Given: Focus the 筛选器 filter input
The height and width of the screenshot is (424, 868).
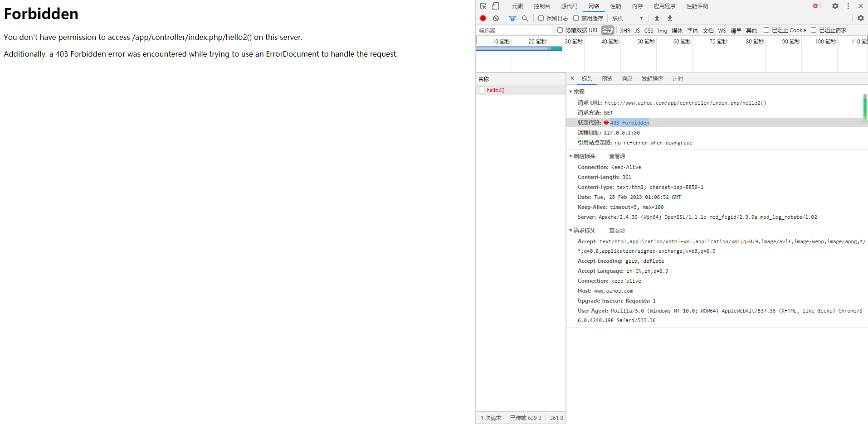Looking at the screenshot, I should tap(514, 30).
